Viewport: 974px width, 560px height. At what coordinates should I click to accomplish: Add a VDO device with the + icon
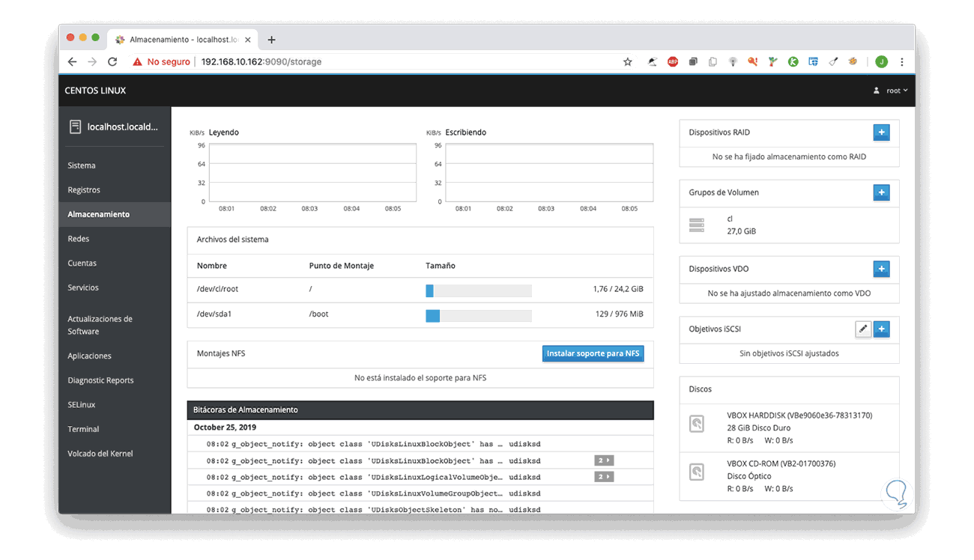click(881, 269)
